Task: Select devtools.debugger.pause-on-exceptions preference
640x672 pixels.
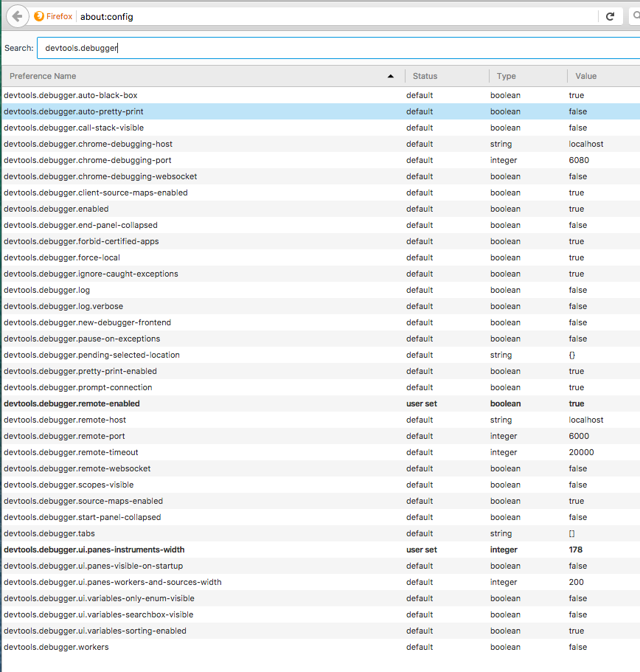Action: (321, 339)
